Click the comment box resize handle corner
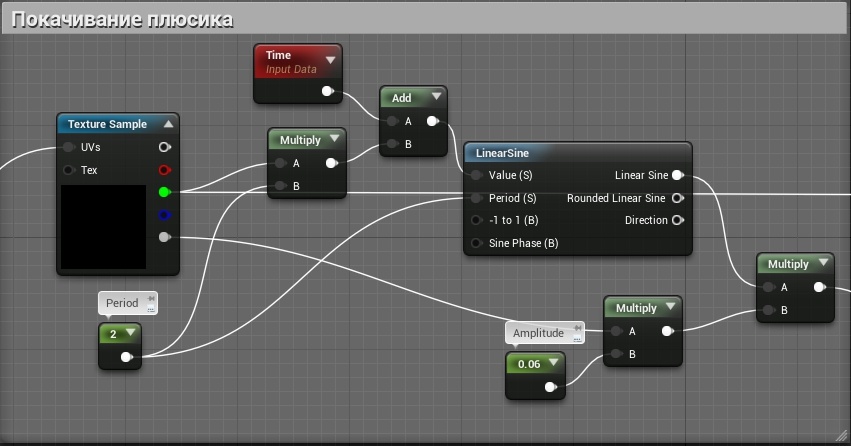 (841, 435)
